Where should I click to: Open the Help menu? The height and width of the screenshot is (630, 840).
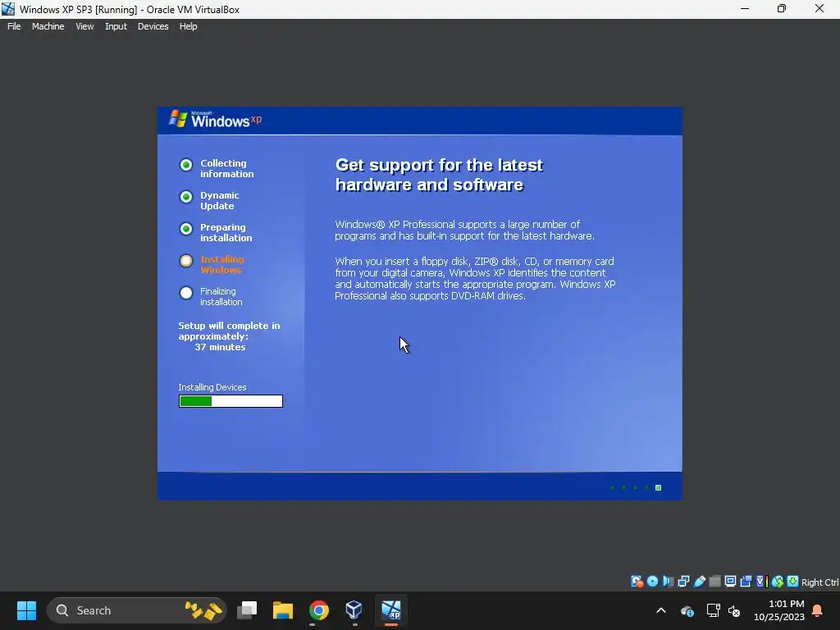point(188,26)
